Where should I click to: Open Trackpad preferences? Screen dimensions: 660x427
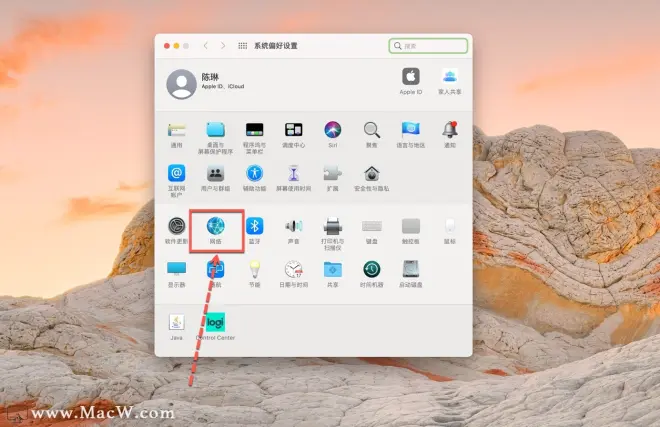point(411,226)
